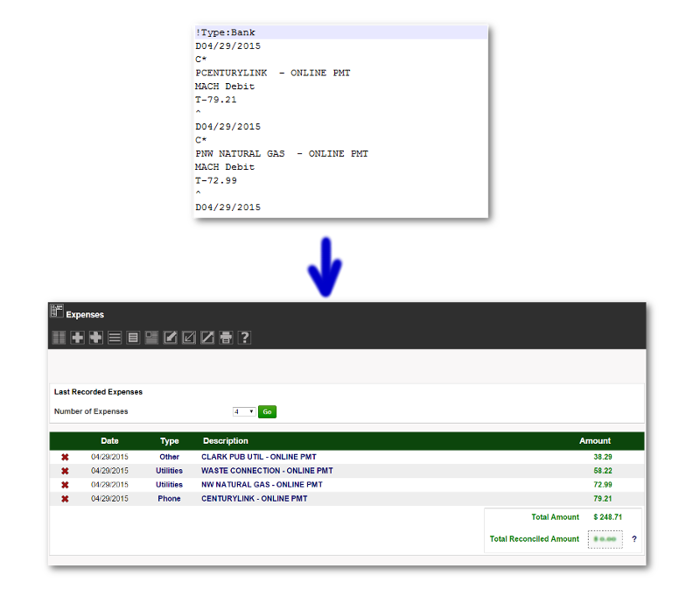Open the CLARK PUB UTIL - ONLINE PMT entry

pyautogui.click(x=258, y=457)
